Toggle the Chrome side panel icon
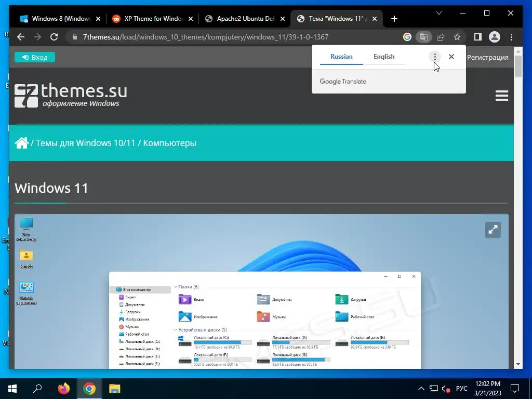This screenshot has height=399, width=532. [x=478, y=37]
